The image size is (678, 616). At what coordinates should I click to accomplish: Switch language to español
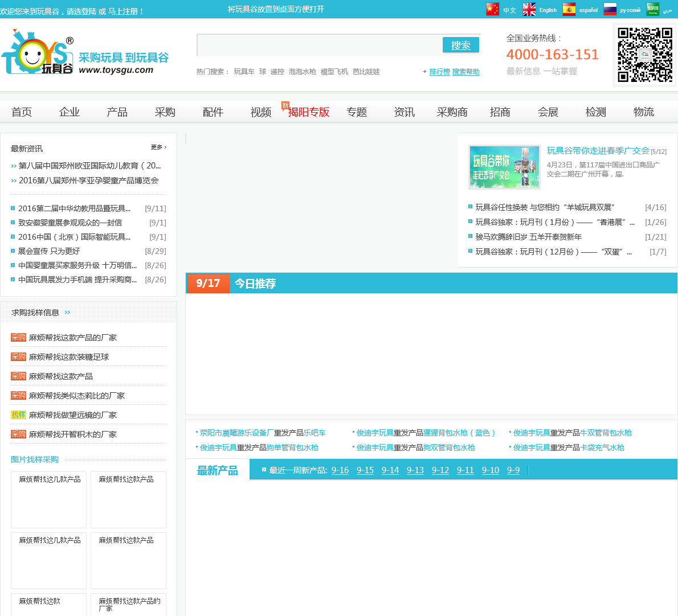589,10
